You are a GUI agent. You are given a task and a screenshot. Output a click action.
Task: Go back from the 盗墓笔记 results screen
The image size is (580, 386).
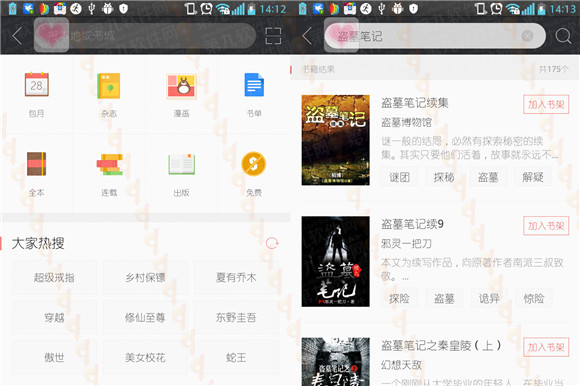[307, 36]
